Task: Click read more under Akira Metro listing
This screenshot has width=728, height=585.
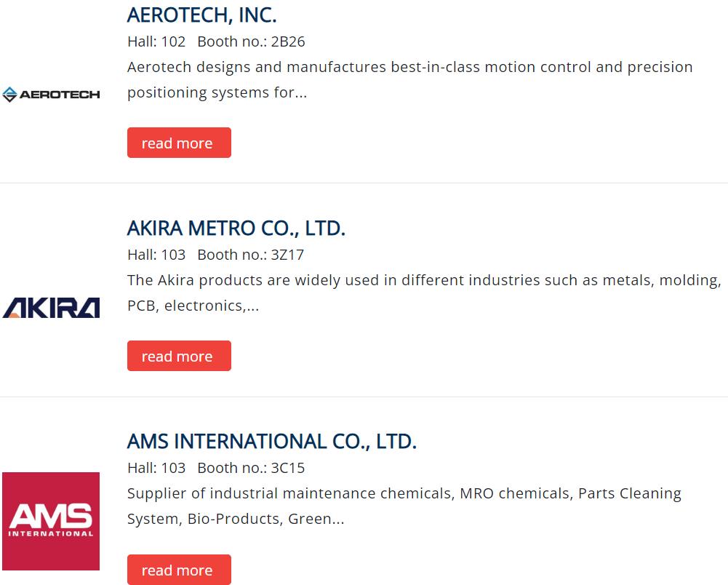Action: tap(179, 356)
